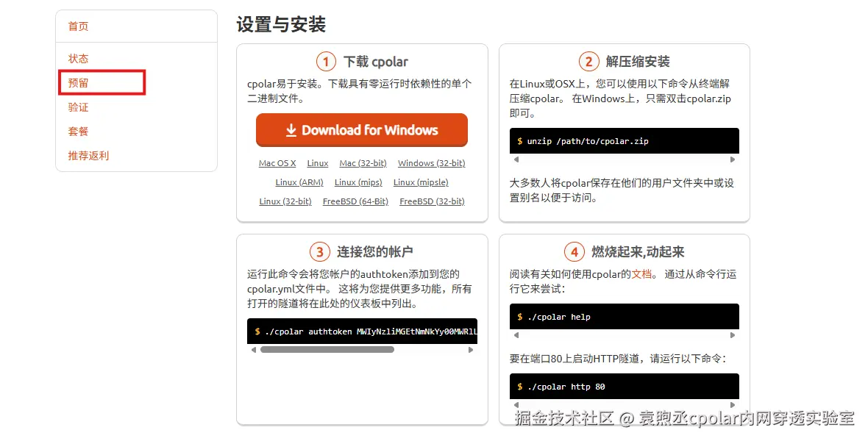This screenshot has height=441, width=868.
Task: Click the Mac OS X download link
Action: [277, 163]
